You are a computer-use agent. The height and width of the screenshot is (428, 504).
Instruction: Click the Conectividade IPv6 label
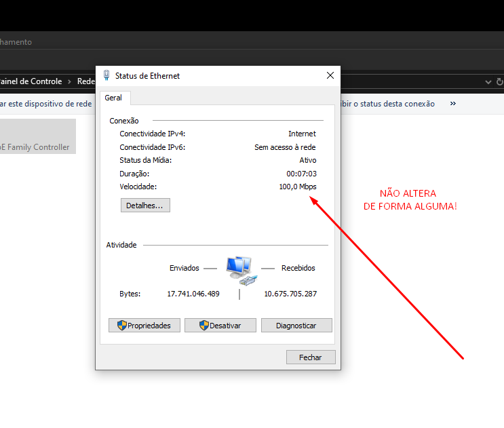153,147
